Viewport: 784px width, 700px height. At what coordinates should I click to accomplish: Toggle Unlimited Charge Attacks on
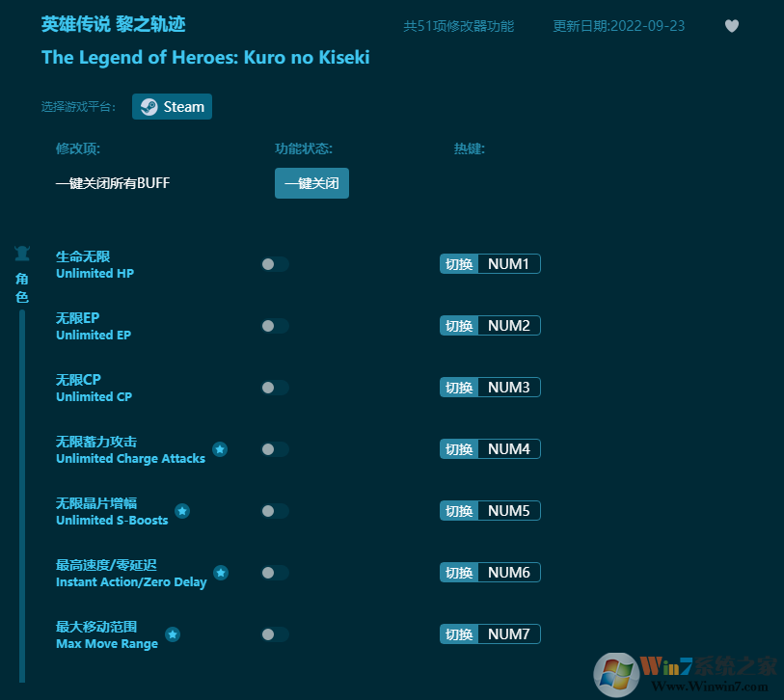tap(274, 448)
